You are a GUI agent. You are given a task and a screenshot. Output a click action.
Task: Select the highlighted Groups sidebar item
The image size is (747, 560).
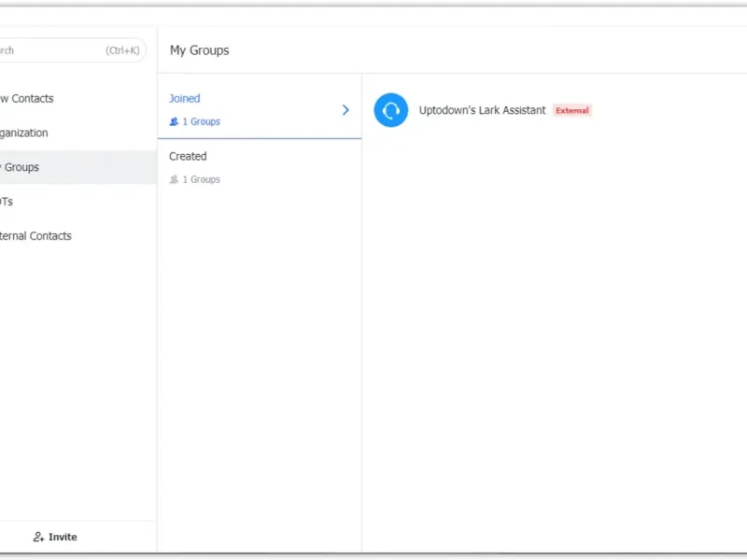[78, 167]
